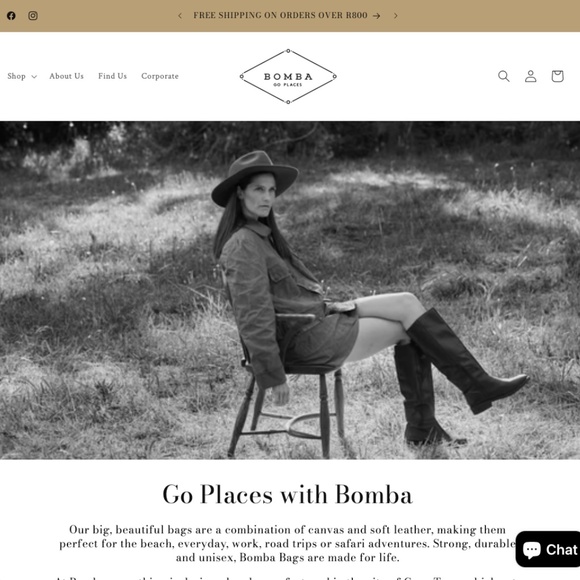Open the Instagram profile icon
This screenshot has height=580, width=580.
point(33,16)
